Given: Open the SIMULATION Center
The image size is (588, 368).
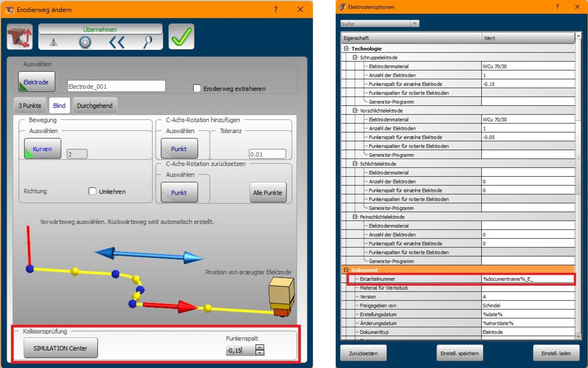Looking at the screenshot, I should tap(61, 348).
